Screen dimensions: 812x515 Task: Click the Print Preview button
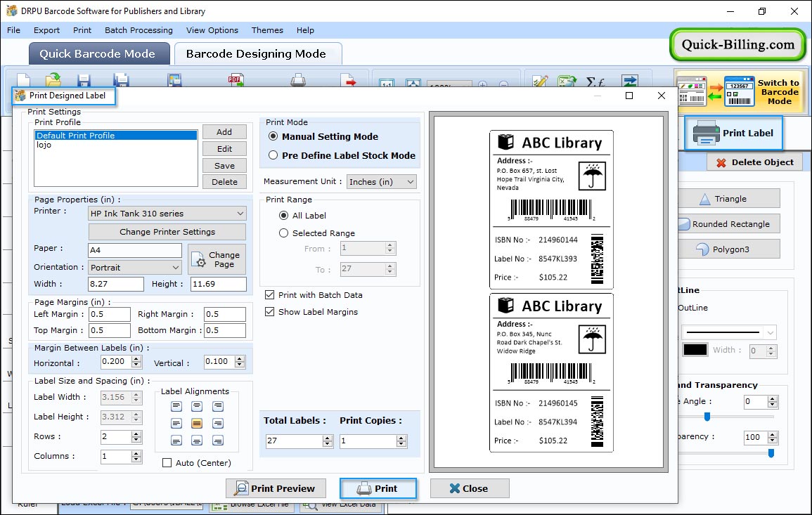(276, 488)
